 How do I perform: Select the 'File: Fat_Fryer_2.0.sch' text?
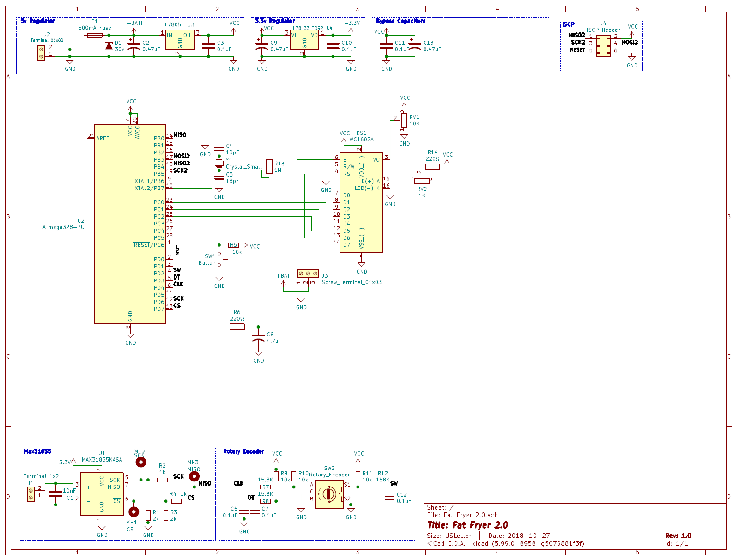(462, 515)
